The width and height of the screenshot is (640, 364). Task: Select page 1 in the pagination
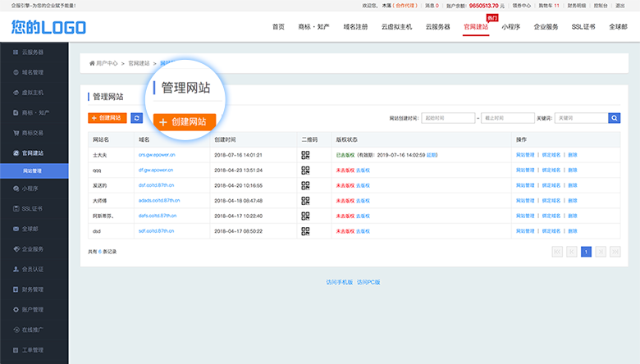click(586, 252)
